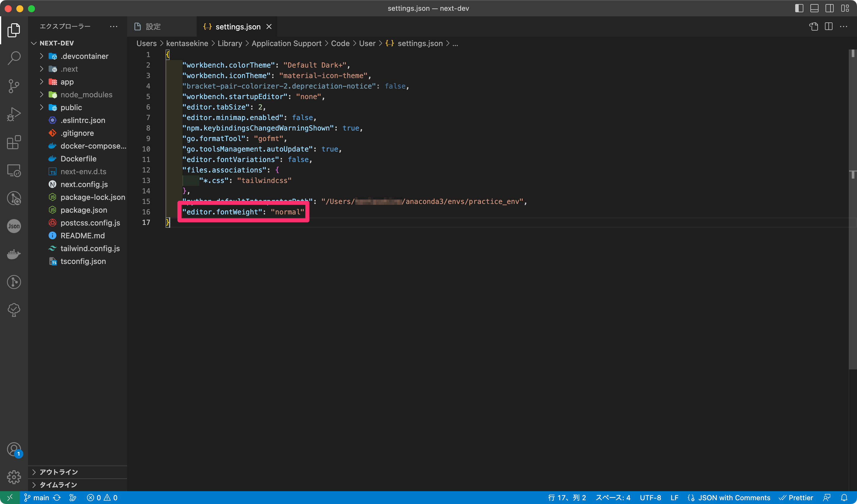Open the Extensions view
Image resolution: width=857 pixels, height=504 pixels.
[x=14, y=142]
